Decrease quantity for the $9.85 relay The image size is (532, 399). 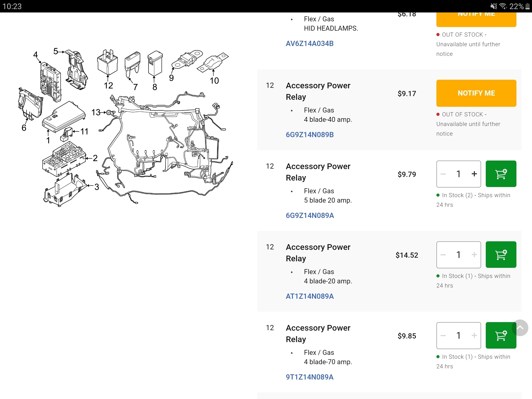coord(443,335)
